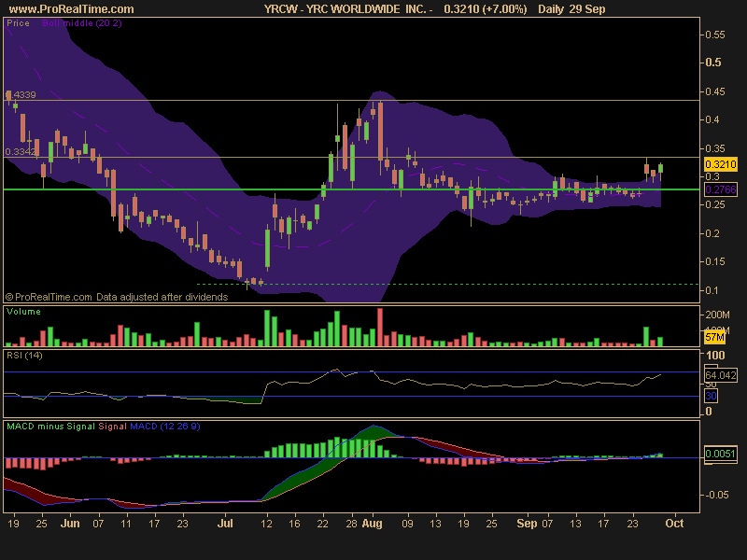747x560 pixels.
Task: Click the Volume panel label
Action: 22,312
